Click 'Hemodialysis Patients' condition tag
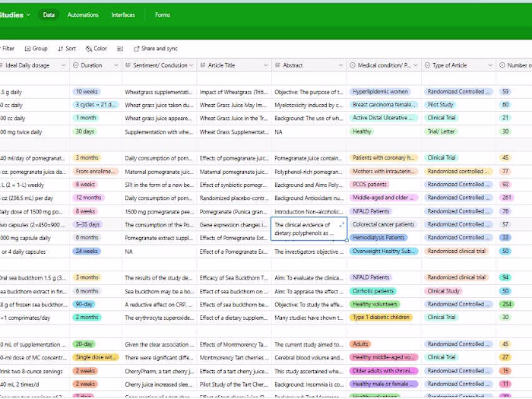 tap(378, 237)
